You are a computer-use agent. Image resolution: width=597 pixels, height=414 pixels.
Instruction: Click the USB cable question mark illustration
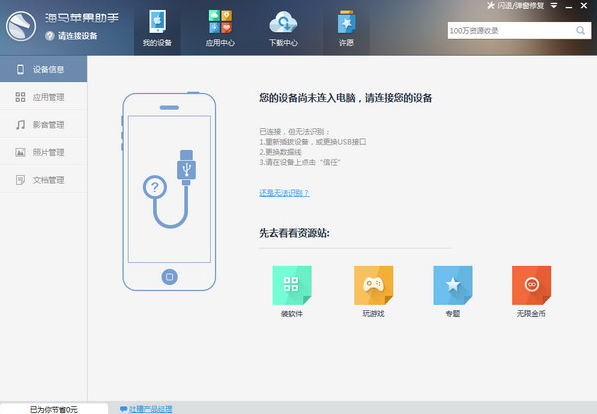click(x=170, y=189)
